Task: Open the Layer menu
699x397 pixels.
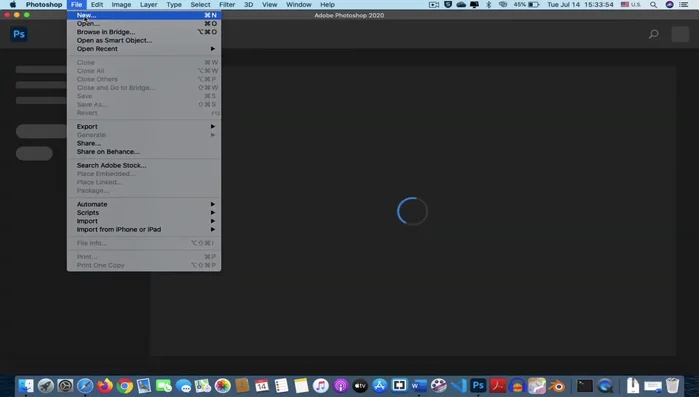Action: click(148, 4)
